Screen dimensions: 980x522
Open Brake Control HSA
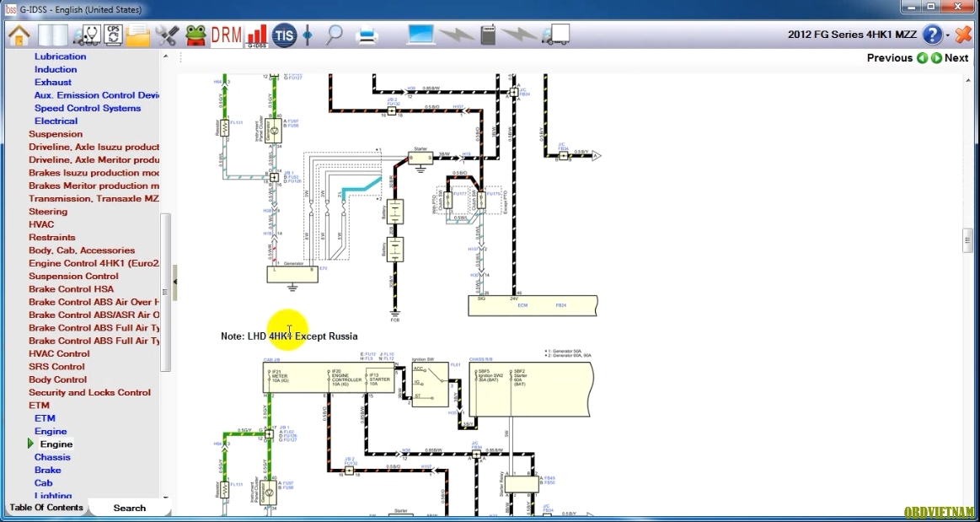click(72, 288)
